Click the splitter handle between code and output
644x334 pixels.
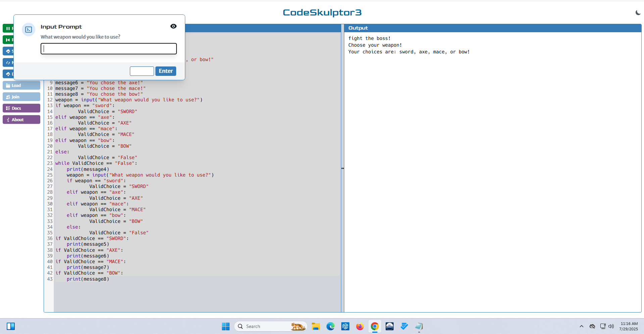click(343, 168)
